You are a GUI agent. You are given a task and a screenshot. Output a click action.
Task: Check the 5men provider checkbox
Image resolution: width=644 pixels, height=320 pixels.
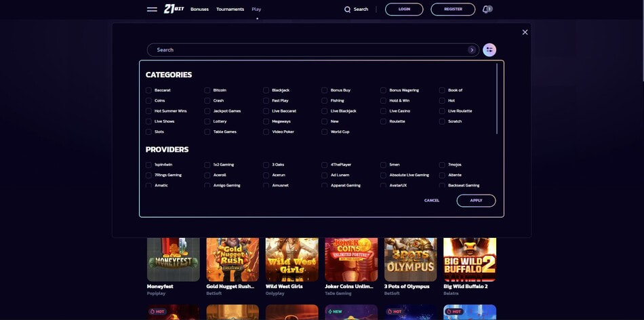click(383, 165)
